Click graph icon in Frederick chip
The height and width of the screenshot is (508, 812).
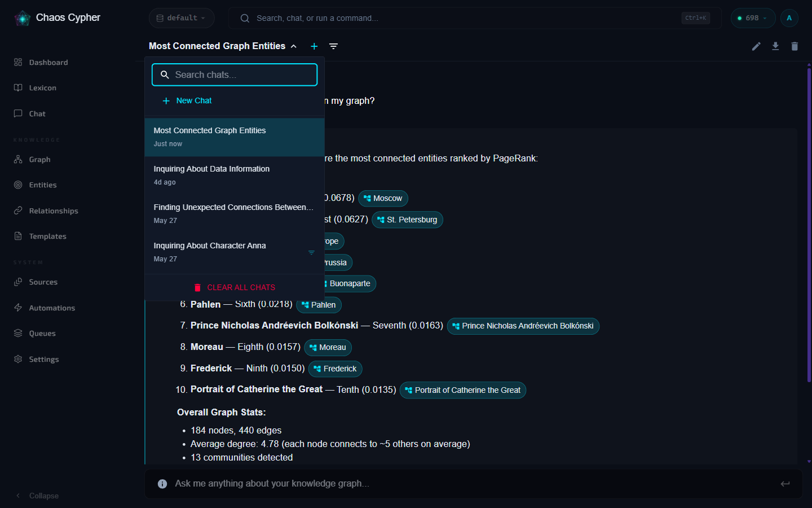click(x=317, y=369)
